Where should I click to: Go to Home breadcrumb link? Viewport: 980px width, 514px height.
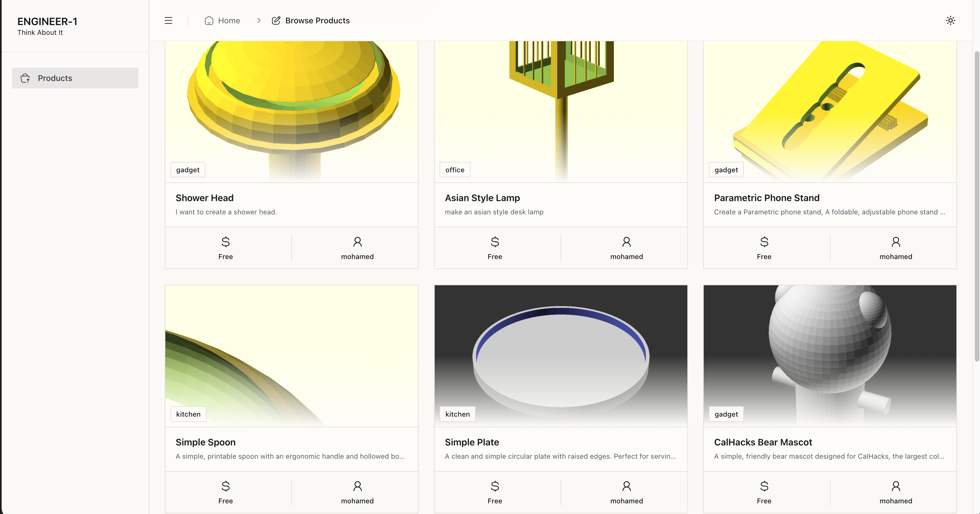(229, 20)
